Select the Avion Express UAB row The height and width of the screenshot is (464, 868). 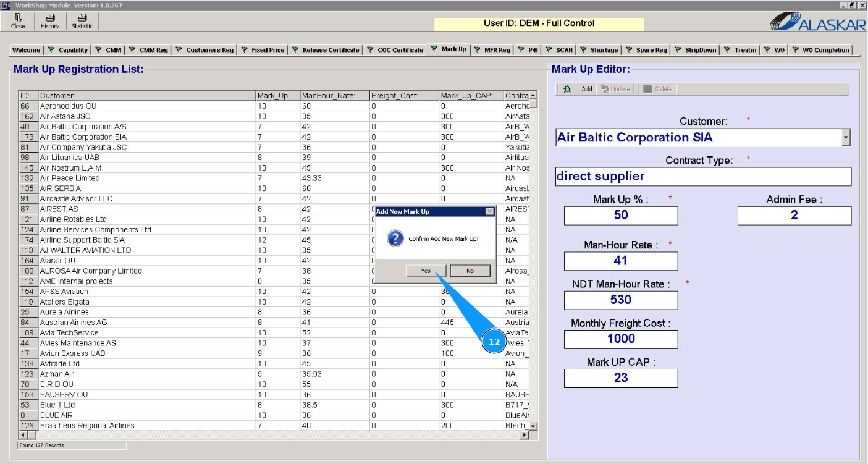[x=274, y=353]
